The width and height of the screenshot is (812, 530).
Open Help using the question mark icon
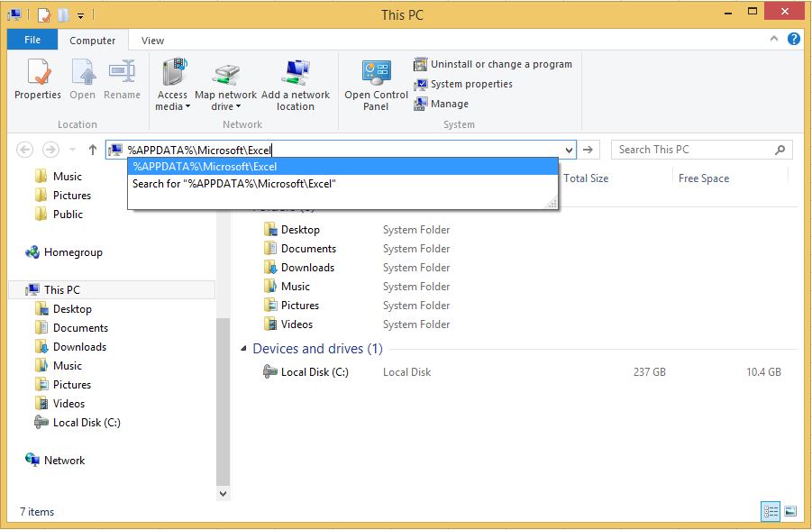[793, 39]
